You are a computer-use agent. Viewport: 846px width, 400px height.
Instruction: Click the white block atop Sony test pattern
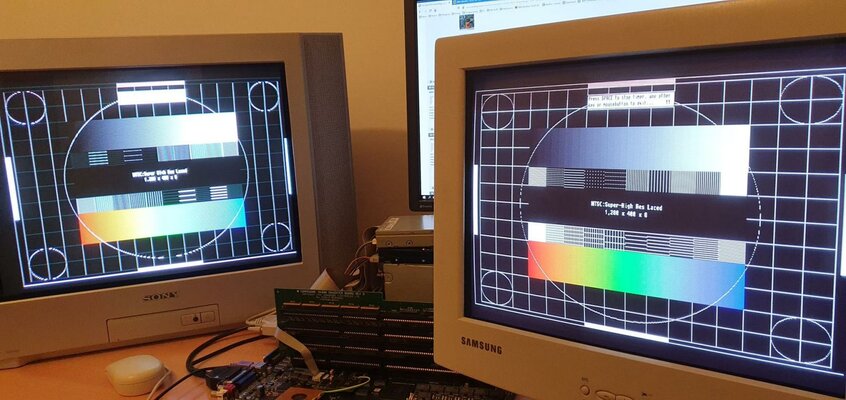coord(151,93)
